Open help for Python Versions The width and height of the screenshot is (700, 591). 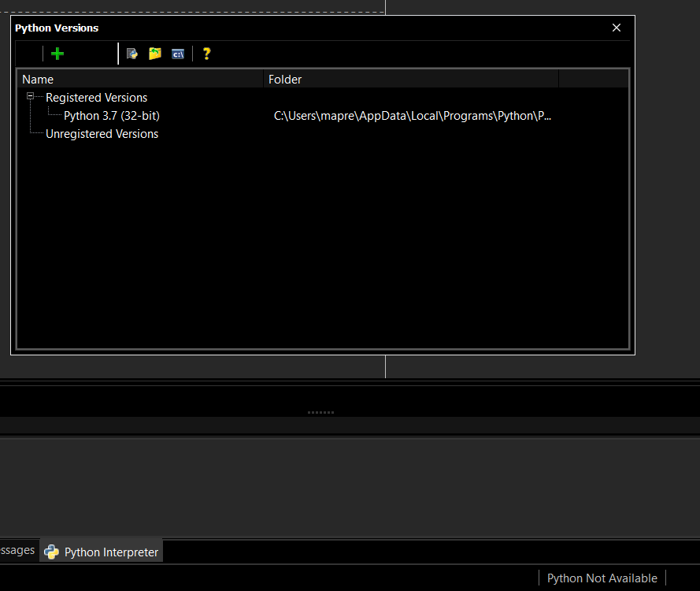[x=206, y=54]
